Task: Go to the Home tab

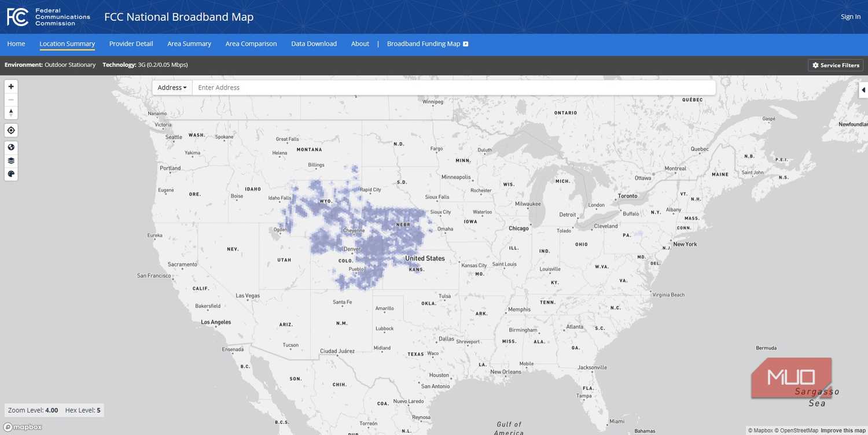Action: pos(16,44)
